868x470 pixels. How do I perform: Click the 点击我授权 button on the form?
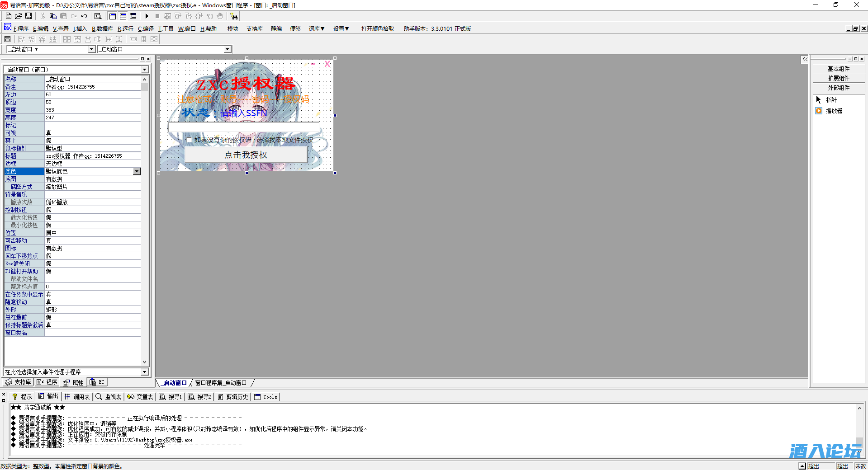(246, 154)
